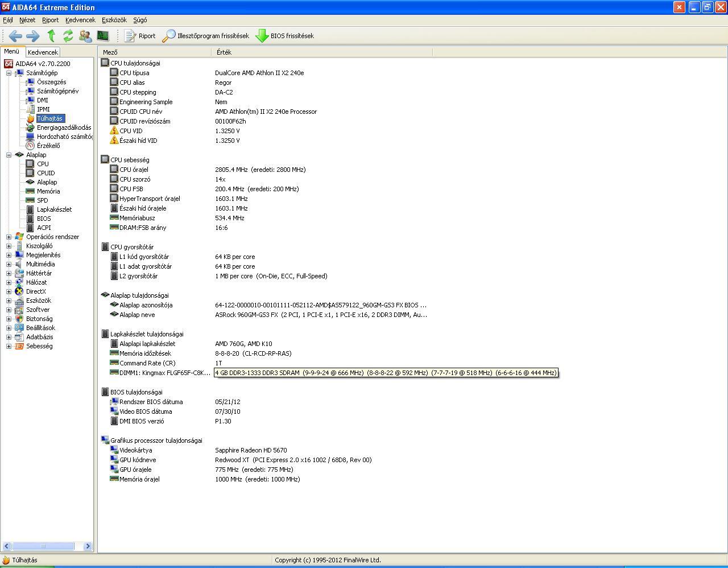Open the Fájl menu
The image size is (728, 568).
8,20
